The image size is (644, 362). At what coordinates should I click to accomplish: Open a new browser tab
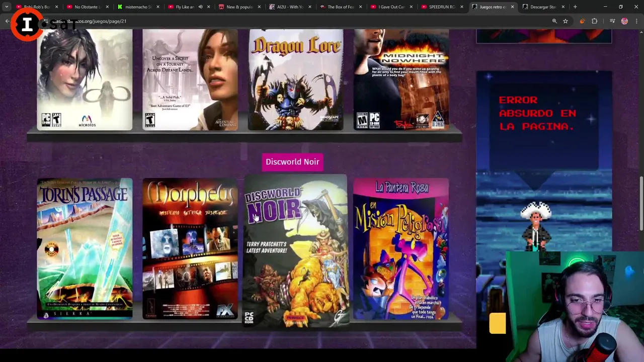click(x=575, y=7)
